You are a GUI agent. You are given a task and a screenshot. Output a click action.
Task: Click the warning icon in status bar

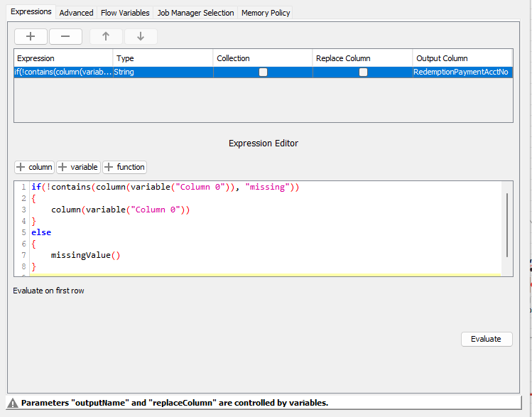pyautogui.click(x=13, y=403)
